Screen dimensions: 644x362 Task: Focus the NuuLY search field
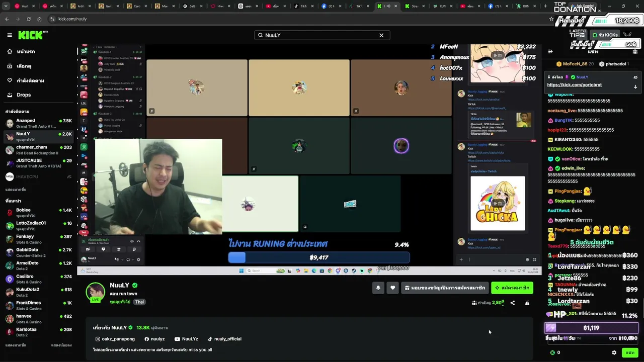click(x=322, y=35)
